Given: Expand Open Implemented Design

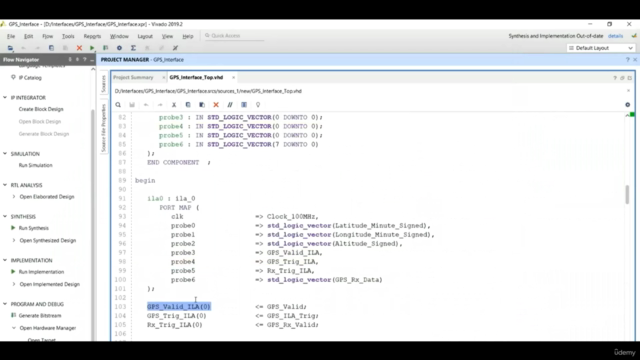Looking at the screenshot, I should pyautogui.click(x=14, y=284).
